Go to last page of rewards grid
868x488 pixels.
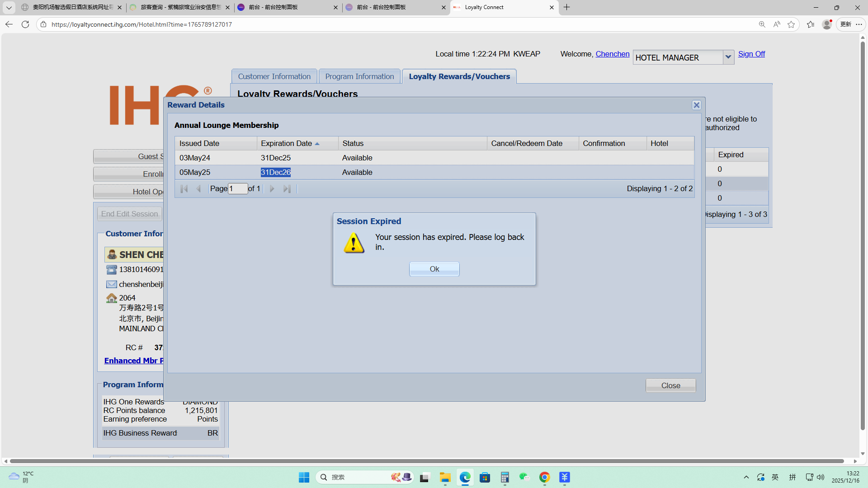click(287, 188)
